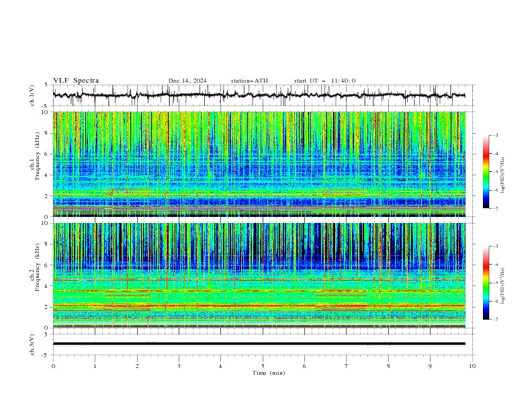532x411 pixels.
Task: Click the 'ch.3(V)' waveform axis label
Action: click(32, 345)
